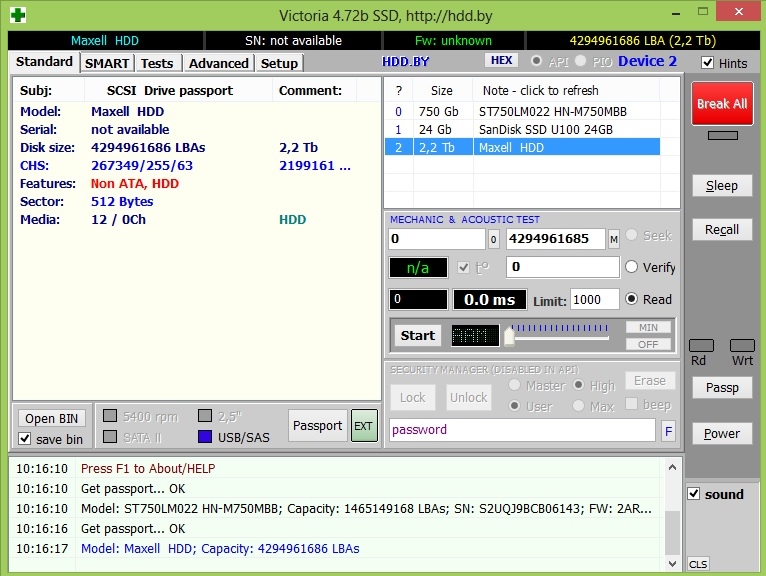Select the Seek radio button

pos(631,235)
